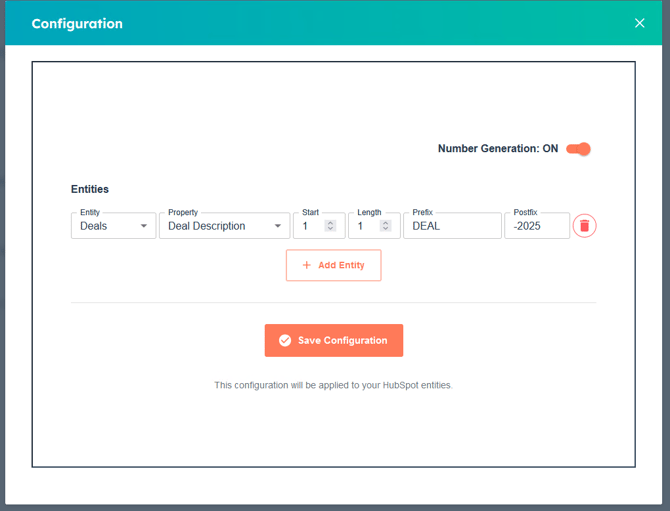Click the plus icon in Add Entity
This screenshot has height=511, width=670.
pos(307,265)
